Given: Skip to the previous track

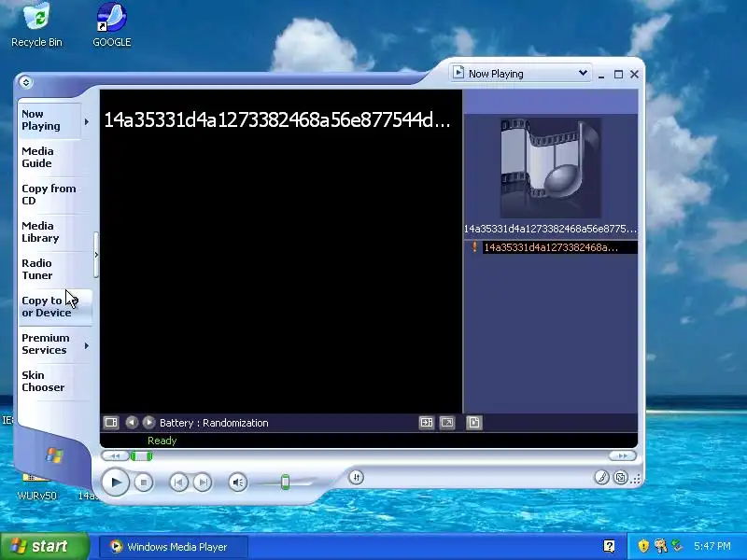Looking at the screenshot, I should coord(178,483).
